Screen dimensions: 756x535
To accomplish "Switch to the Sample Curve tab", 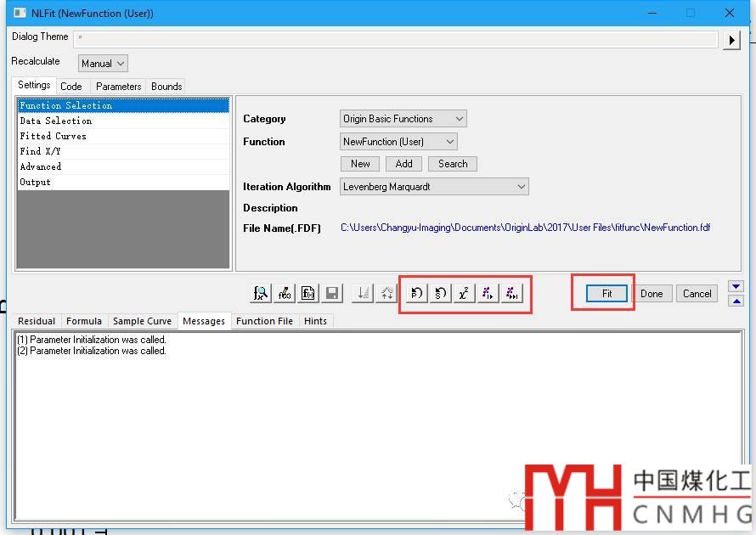I will [x=144, y=321].
